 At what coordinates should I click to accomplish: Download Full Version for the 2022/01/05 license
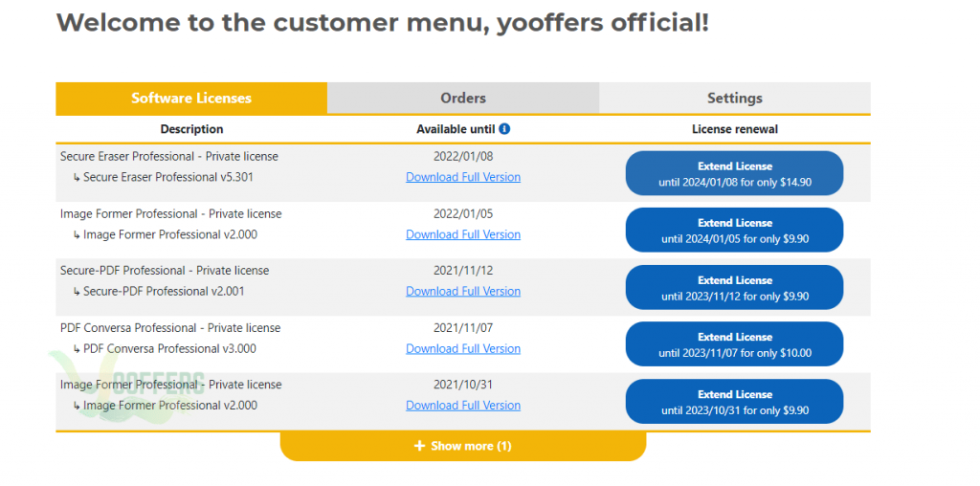point(463,235)
